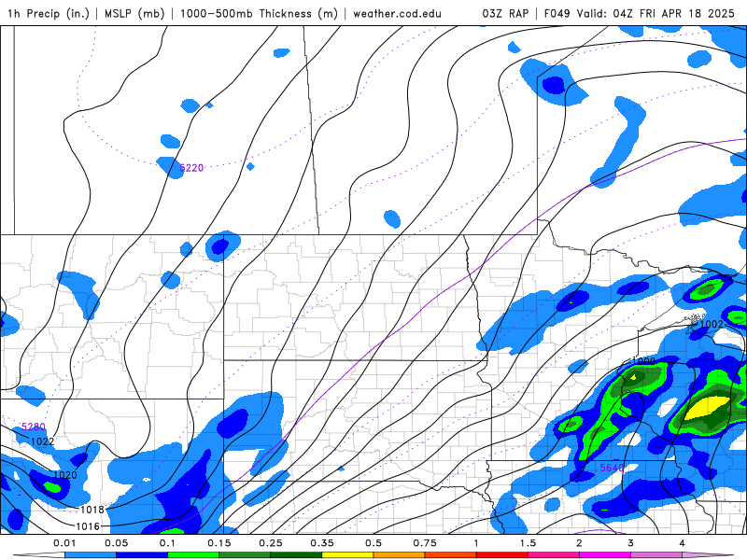
Task: Click the weather.cod.edu text in header
Action: [397, 13]
